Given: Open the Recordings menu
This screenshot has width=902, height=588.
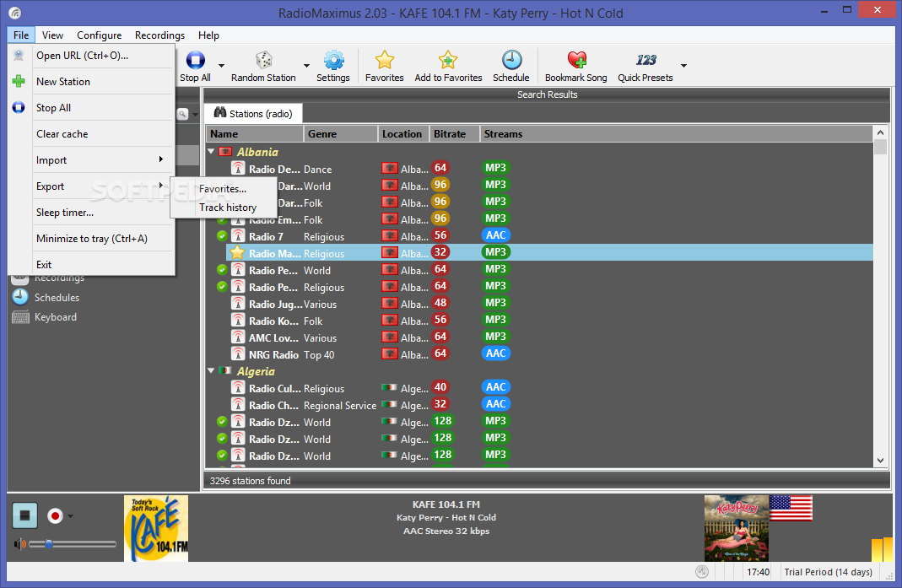Looking at the screenshot, I should (x=160, y=35).
